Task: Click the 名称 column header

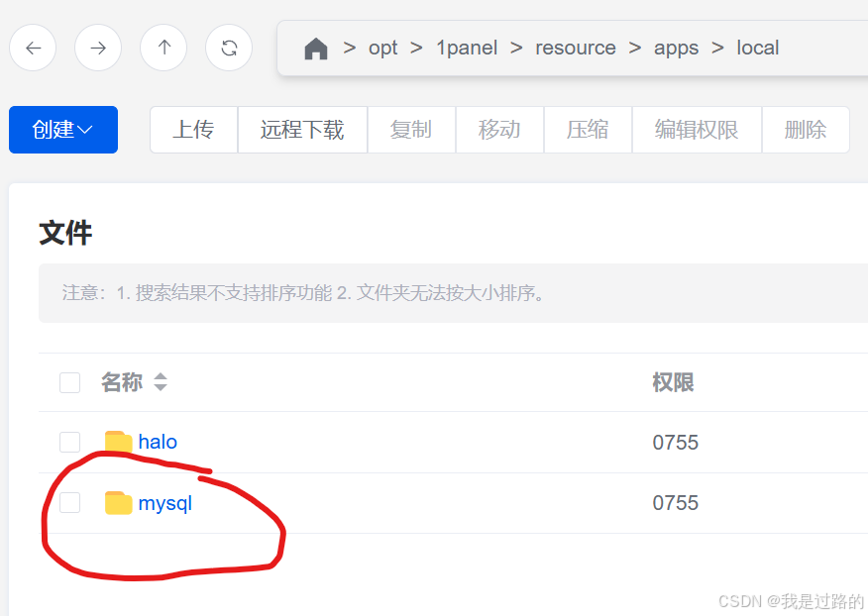Action: (122, 382)
